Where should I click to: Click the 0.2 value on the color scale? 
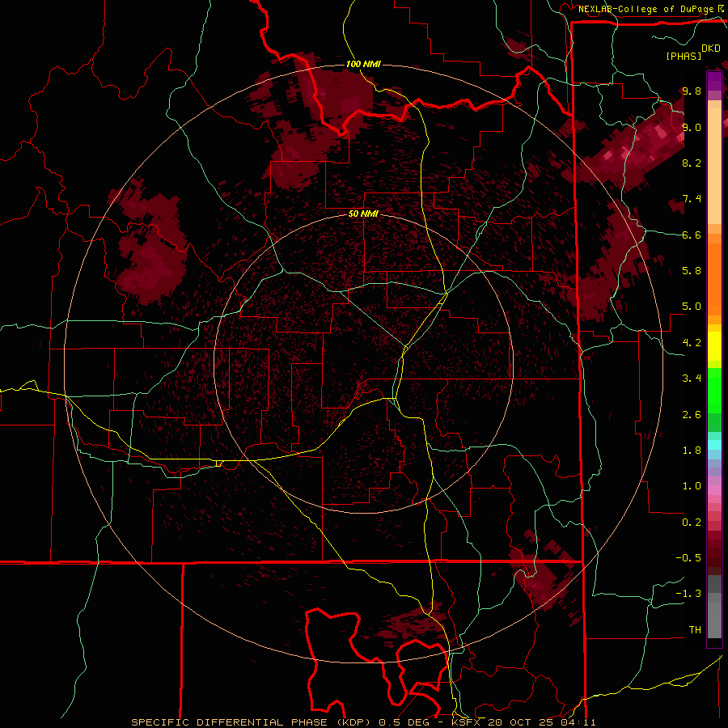point(692,523)
